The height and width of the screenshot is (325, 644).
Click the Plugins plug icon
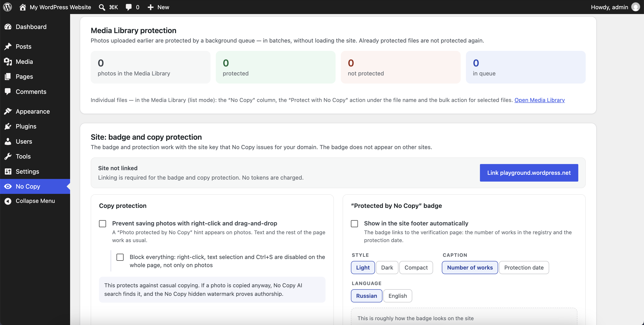click(8, 126)
